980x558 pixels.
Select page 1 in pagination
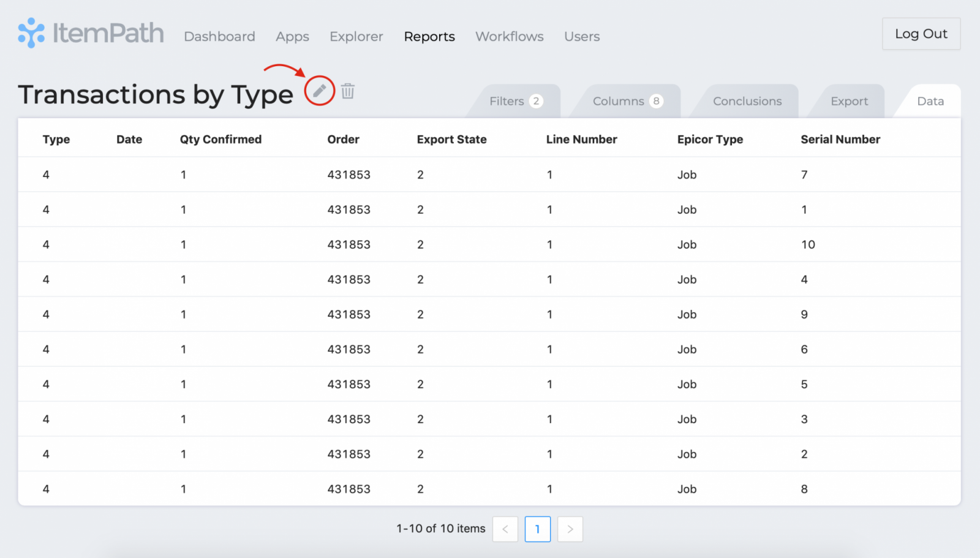538,529
